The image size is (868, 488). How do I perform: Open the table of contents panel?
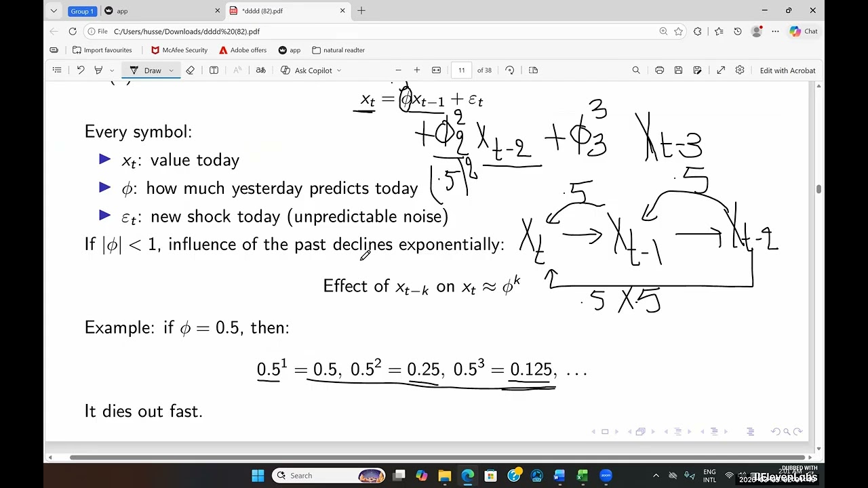[57, 70]
